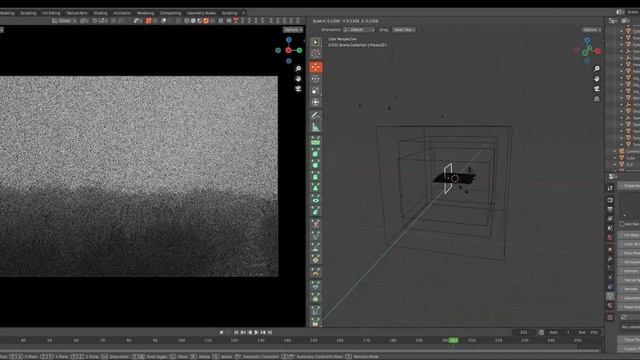Toggle camera view in right viewport

(597, 89)
